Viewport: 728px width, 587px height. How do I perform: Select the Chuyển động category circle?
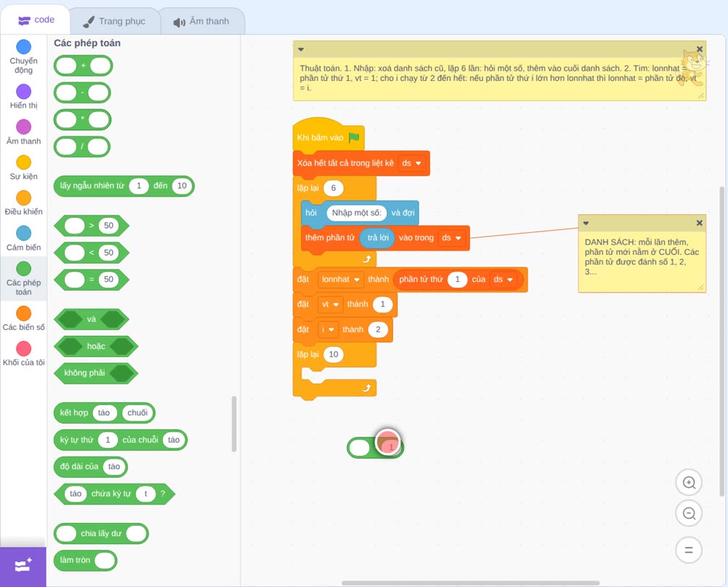(24, 47)
